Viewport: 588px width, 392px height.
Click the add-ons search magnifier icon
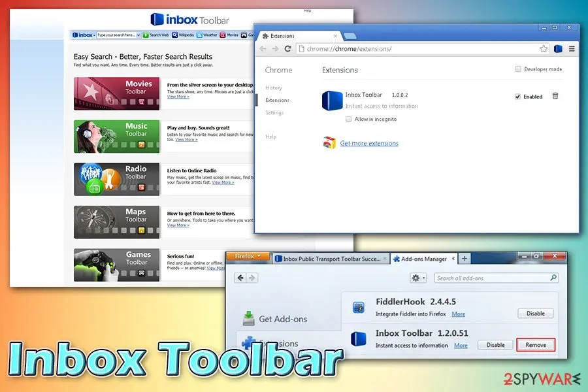553,278
